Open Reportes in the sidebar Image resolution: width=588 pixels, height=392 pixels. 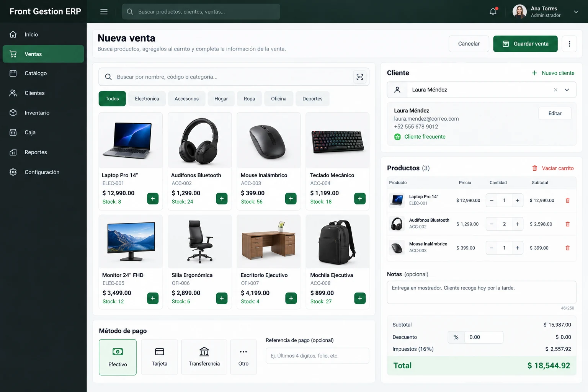pyautogui.click(x=43, y=152)
